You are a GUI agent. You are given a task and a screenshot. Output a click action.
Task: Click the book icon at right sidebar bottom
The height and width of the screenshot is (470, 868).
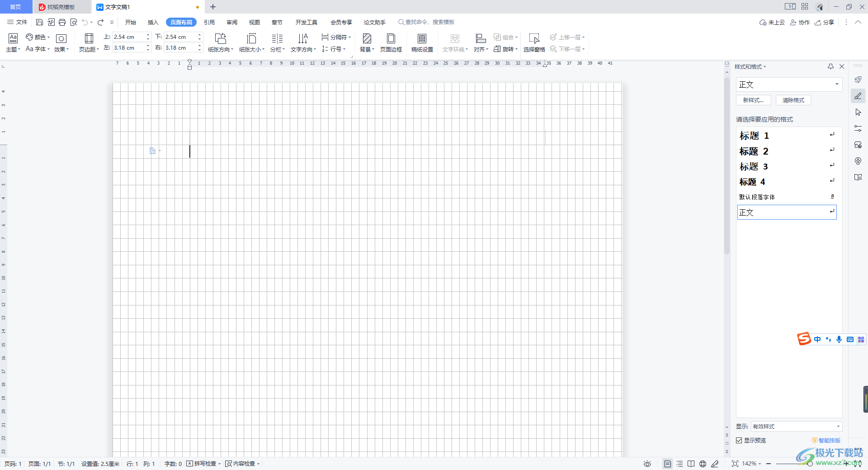(x=858, y=177)
